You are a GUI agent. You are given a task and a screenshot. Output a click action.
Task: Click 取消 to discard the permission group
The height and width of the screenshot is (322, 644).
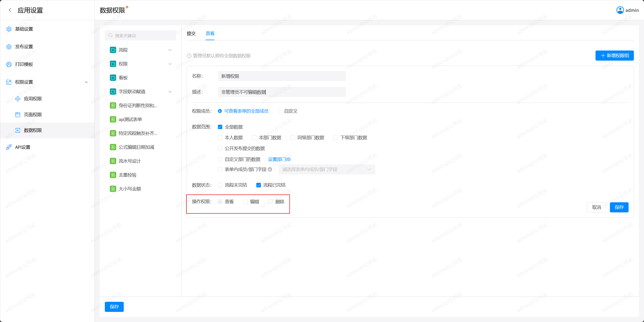596,207
